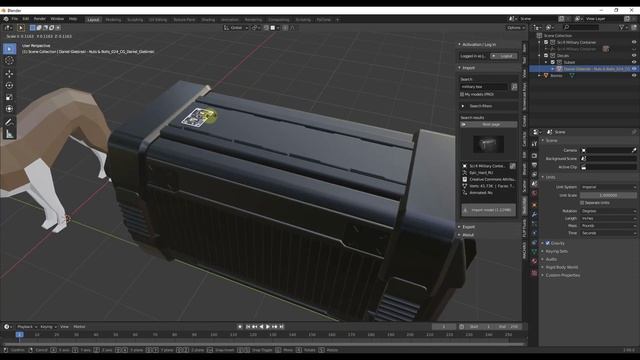Screen dimensions: 640x360
Task: Open the Physics properties tab icon
Action: coord(534,233)
